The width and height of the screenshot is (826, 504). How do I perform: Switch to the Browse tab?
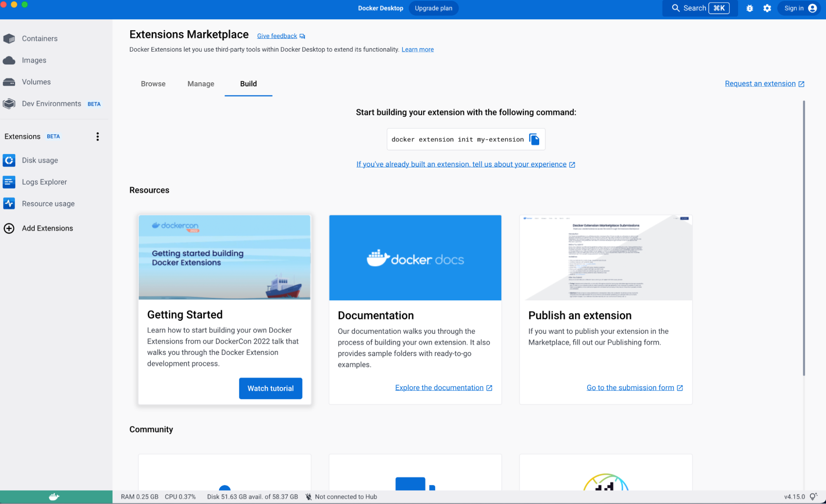click(153, 83)
